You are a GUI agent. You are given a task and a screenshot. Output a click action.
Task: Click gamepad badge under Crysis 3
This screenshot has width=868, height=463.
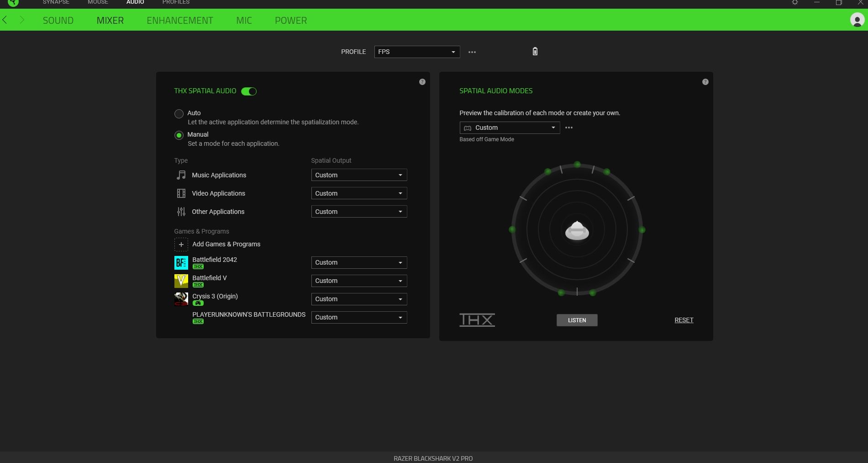tap(198, 303)
